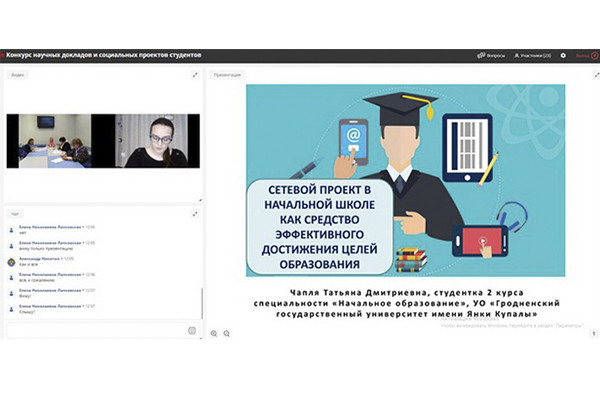Click the chat panel scrollbar
The width and height of the screenshot is (600, 400).
201,300
